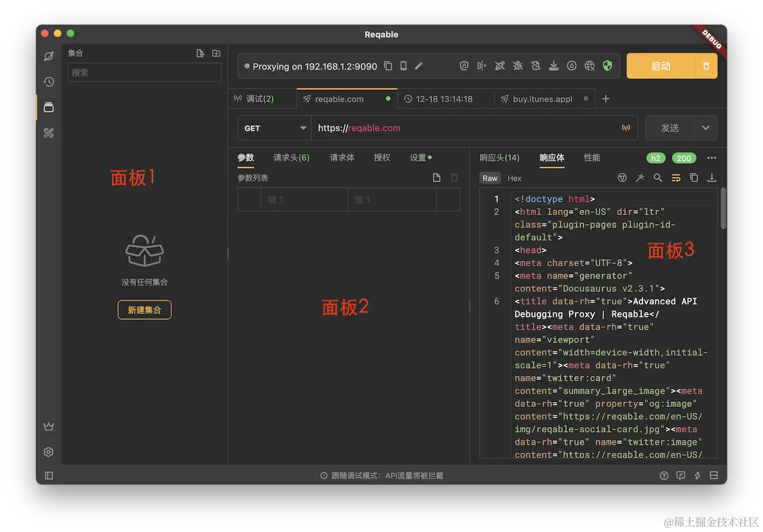This screenshot has width=763, height=532.
Task: Open the crown premium icon
Action: click(x=49, y=427)
